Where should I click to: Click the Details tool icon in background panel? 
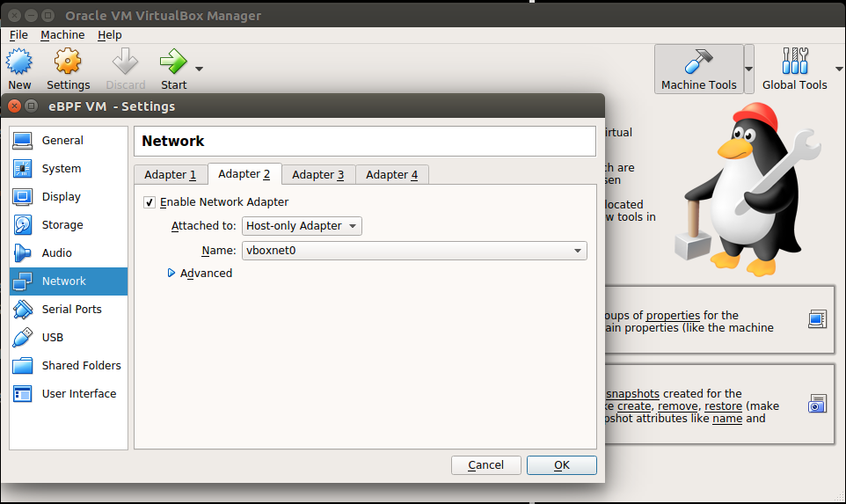[817, 319]
